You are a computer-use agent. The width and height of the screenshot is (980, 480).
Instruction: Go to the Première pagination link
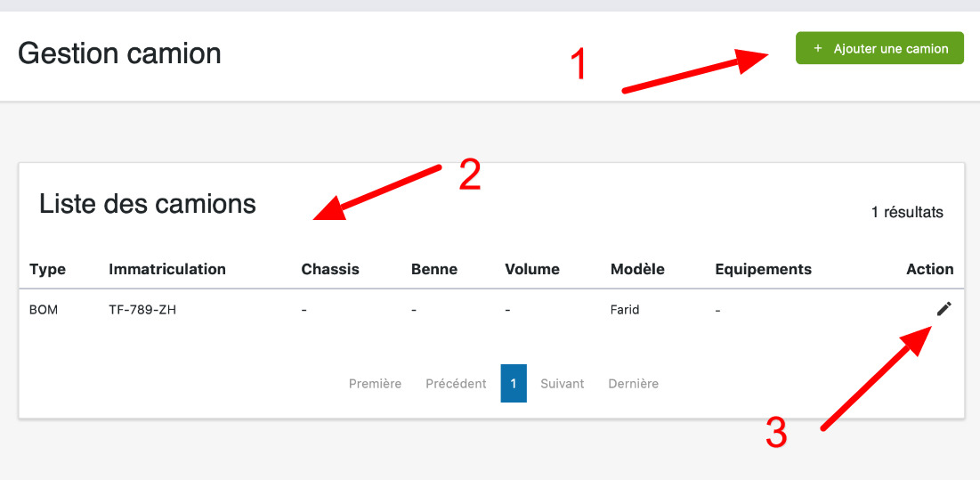pyautogui.click(x=375, y=384)
